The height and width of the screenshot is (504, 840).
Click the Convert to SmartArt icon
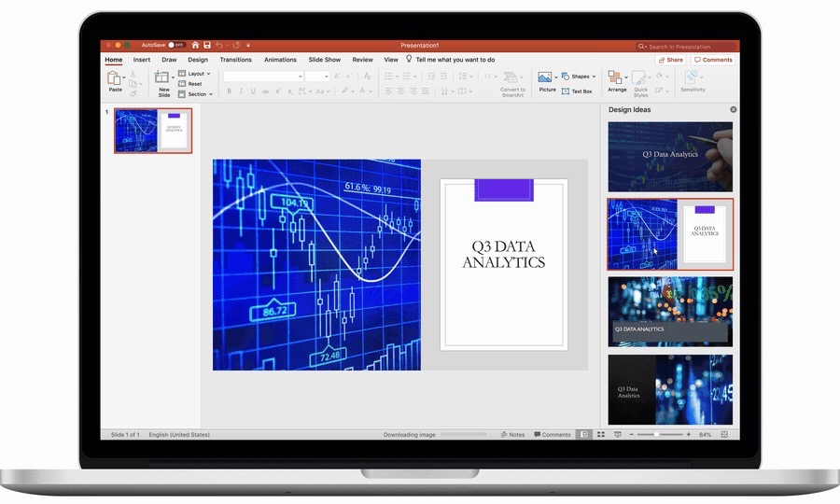[511, 77]
